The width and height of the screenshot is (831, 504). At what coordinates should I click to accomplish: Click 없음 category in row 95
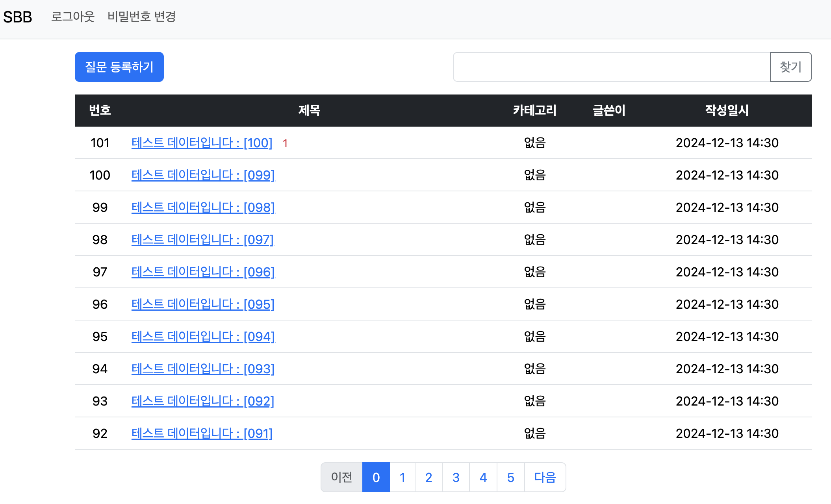pos(535,337)
